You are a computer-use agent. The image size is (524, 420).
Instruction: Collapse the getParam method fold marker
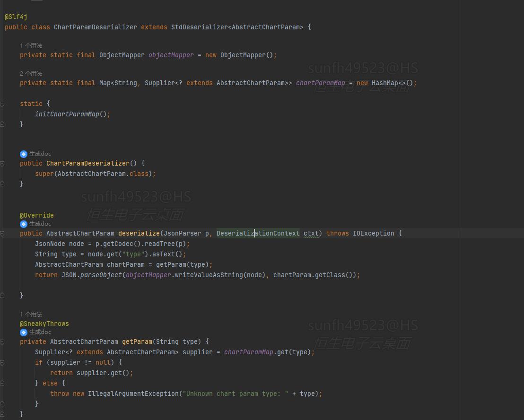(2, 342)
